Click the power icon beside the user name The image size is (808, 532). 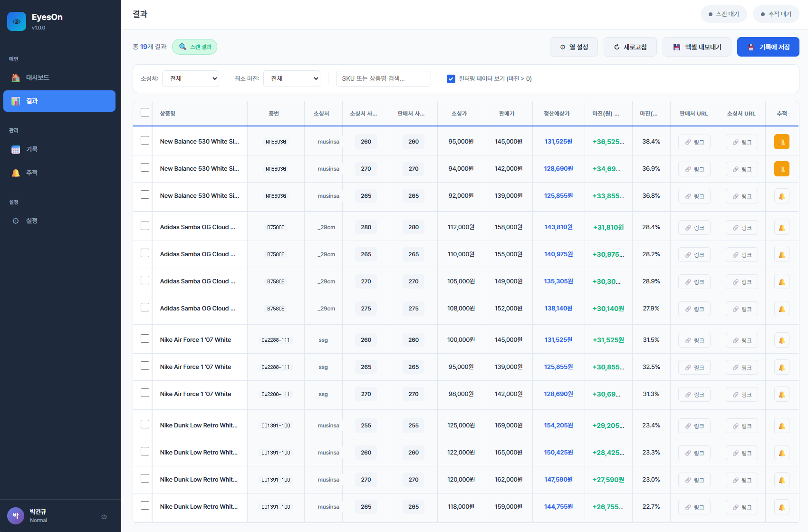[x=104, y=516]
